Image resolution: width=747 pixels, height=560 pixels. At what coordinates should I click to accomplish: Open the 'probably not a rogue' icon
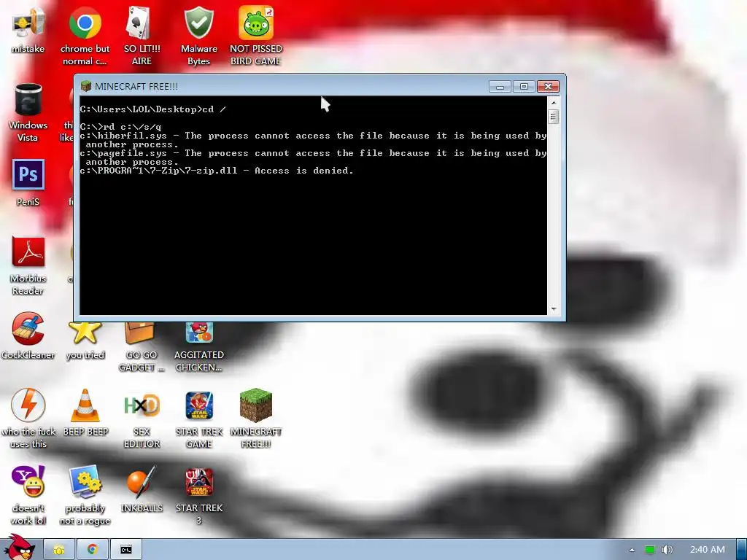pyautogui.click(x=85, y=495)
